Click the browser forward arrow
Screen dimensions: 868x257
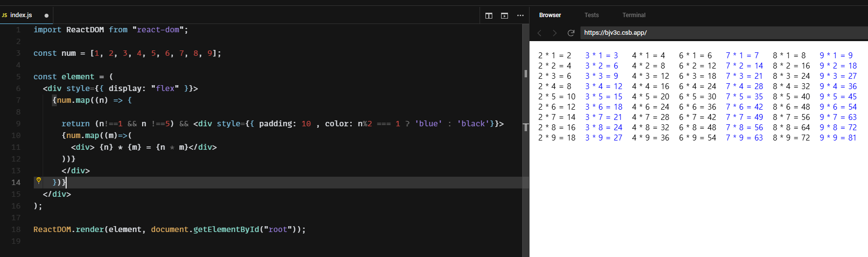tap(555, 33)
